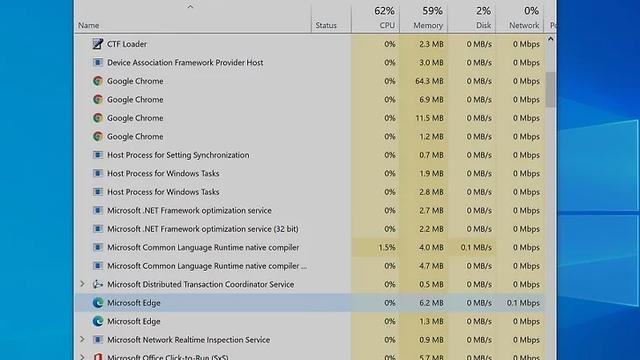Expand Microsoft Network Realtime Inspection Service
Viewport: 640px width, 360px height.
click(x=82, y=339)
